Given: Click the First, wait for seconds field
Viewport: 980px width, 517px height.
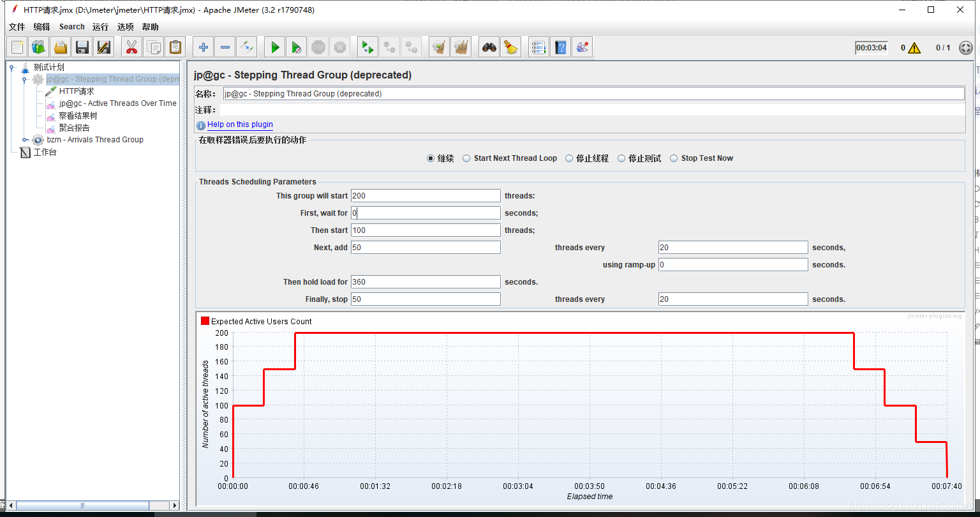Looking at the screenshot, I should (426, 213).
